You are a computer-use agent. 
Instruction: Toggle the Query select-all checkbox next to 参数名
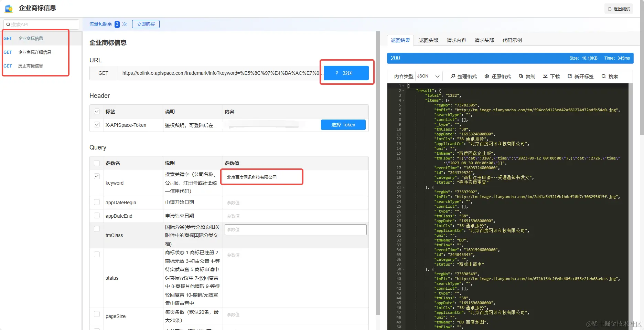click(x=97, y=163)
